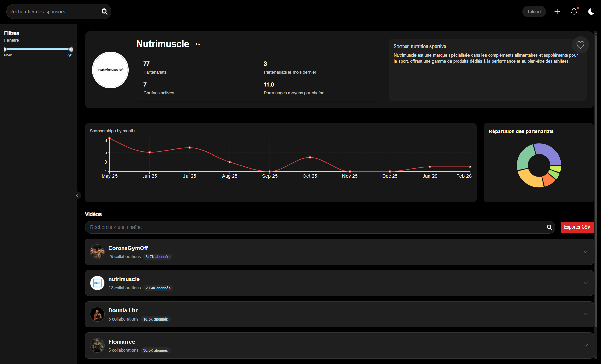Expand the CoronaGymOff row chevron
The width and height of the screenshot is (601, 364).
(586, 252)
